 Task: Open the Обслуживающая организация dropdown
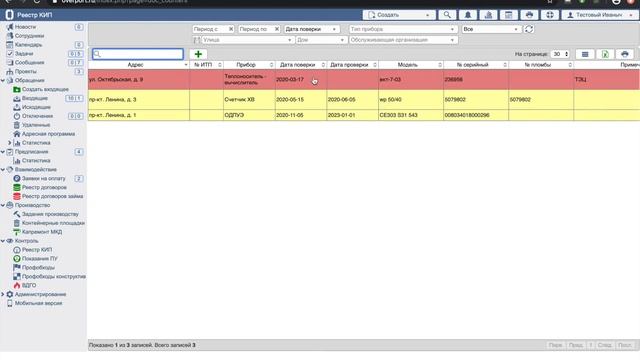403,40
